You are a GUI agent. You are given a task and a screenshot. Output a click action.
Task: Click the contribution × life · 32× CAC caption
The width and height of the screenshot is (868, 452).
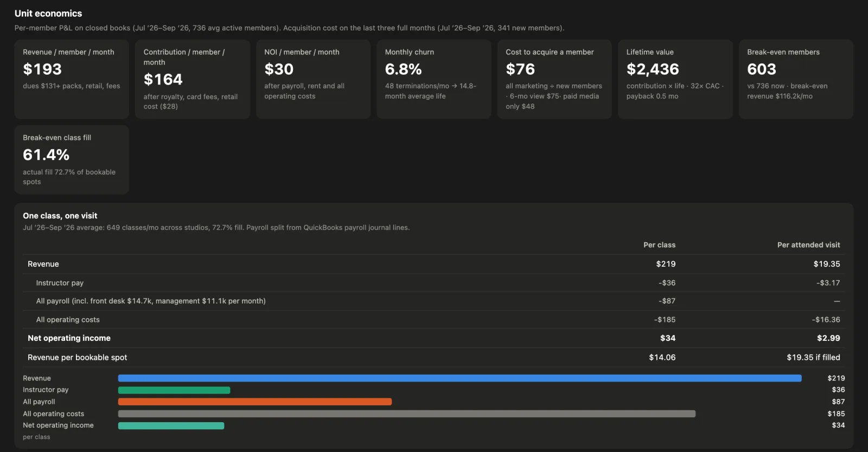tap(675, 91)
